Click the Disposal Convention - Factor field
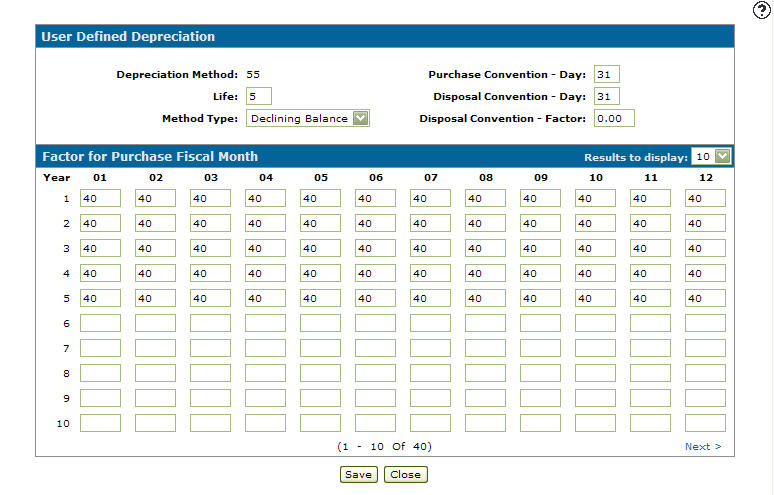Screen dimensions: 774x495 614,118
